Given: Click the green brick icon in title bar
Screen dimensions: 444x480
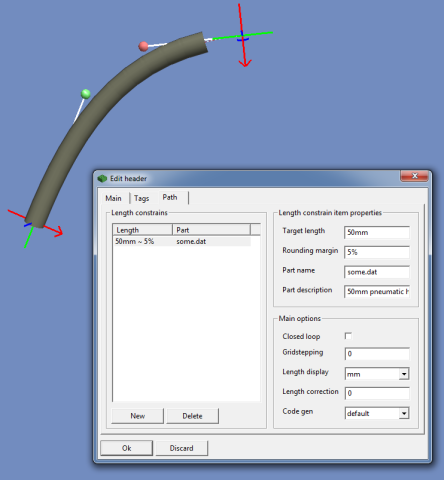Looking at the screenshot, I should (102, 179).
